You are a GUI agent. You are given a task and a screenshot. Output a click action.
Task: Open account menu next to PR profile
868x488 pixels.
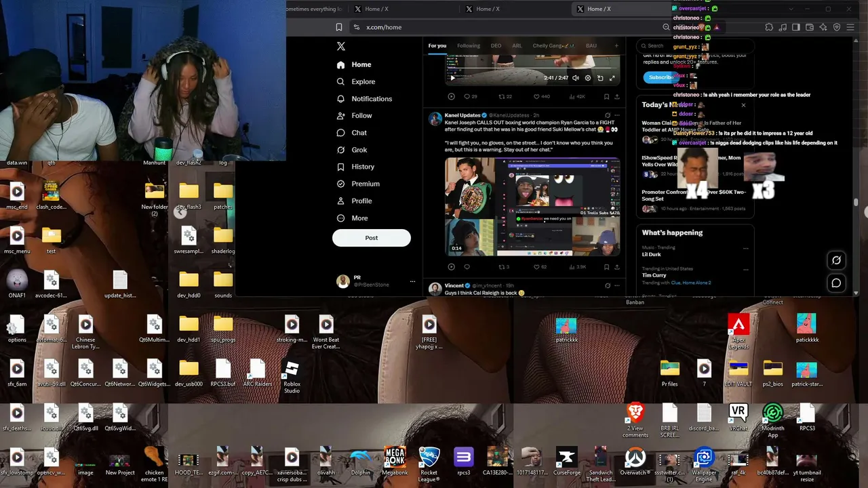412,281
